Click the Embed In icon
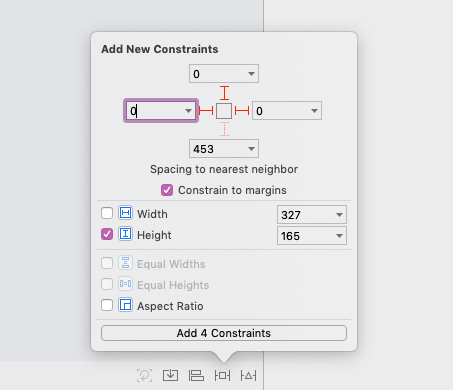Viewport: 453px width, 390px height. 170,375
